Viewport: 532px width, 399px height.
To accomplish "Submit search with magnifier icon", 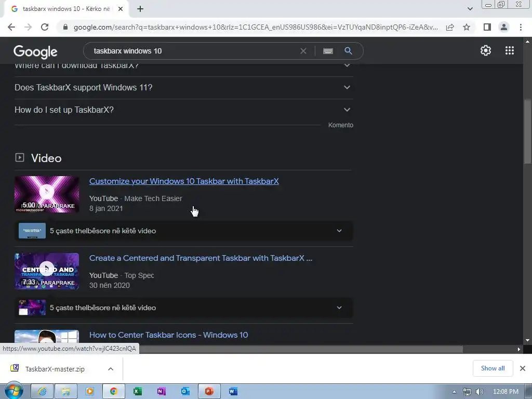I will pyautogui.click(x=348, y=51).
